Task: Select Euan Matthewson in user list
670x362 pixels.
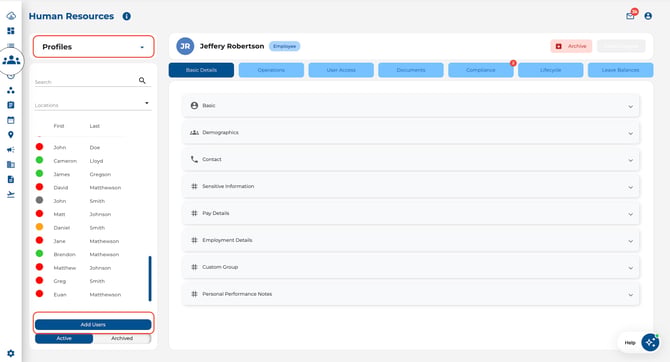Action: (81, 294)
